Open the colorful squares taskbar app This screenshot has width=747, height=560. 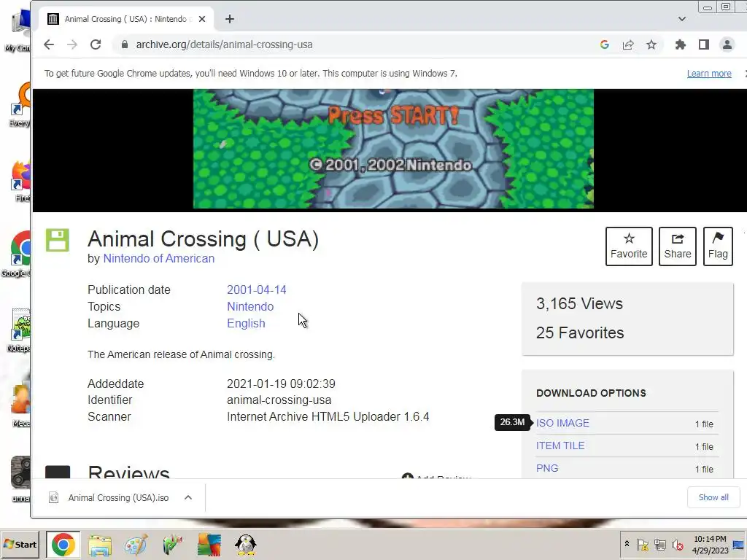tap(209, 545)
